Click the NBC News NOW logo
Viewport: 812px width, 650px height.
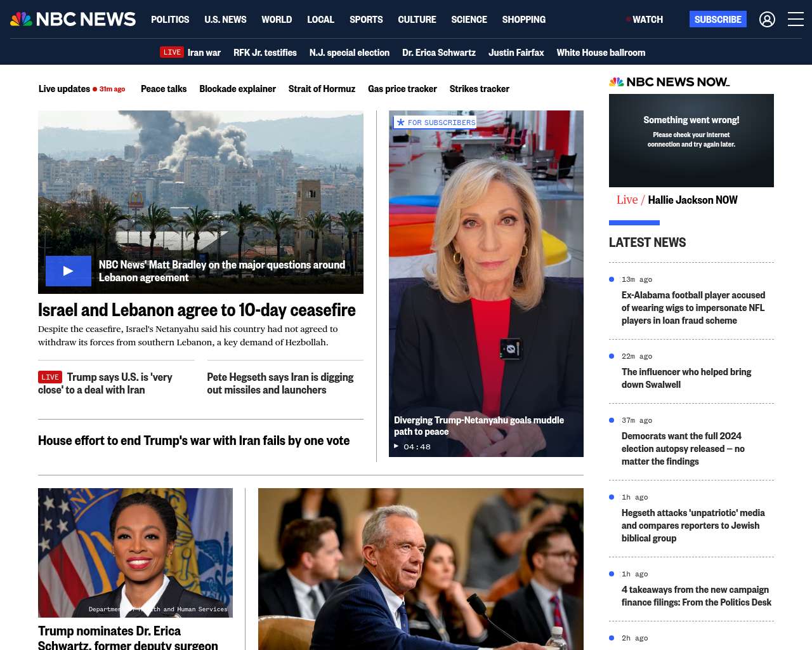[669, 82]
